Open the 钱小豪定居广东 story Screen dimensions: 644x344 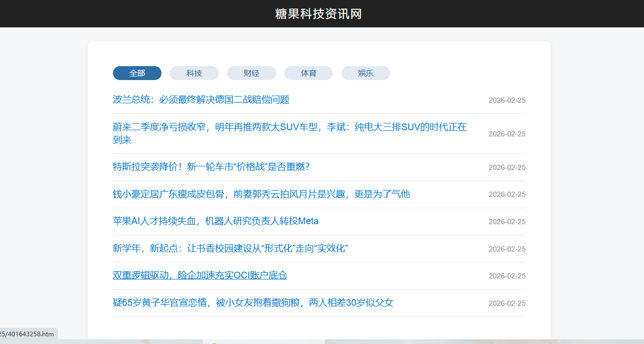point(261,194)
